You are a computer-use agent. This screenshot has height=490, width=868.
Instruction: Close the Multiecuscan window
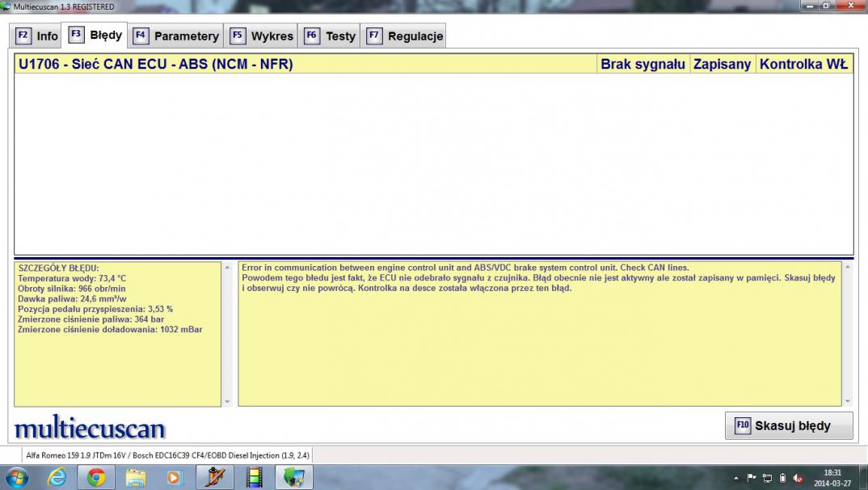(x=851, y=6)
